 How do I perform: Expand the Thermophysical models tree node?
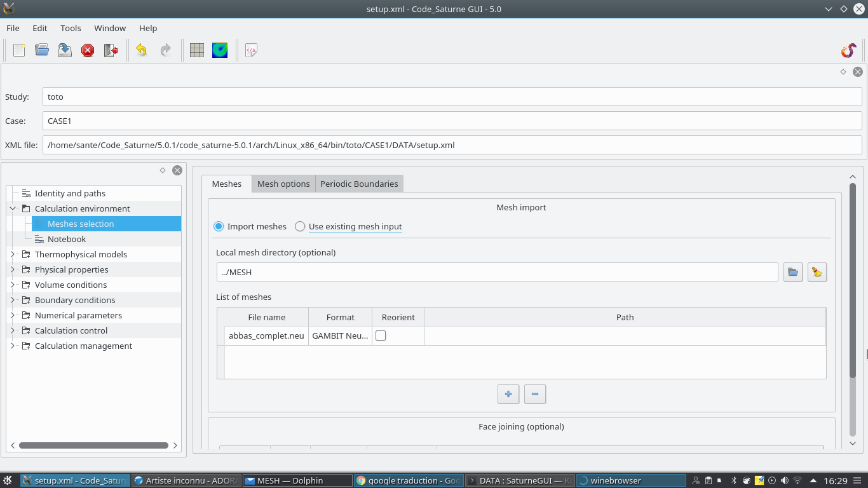(x=13, y=254)
